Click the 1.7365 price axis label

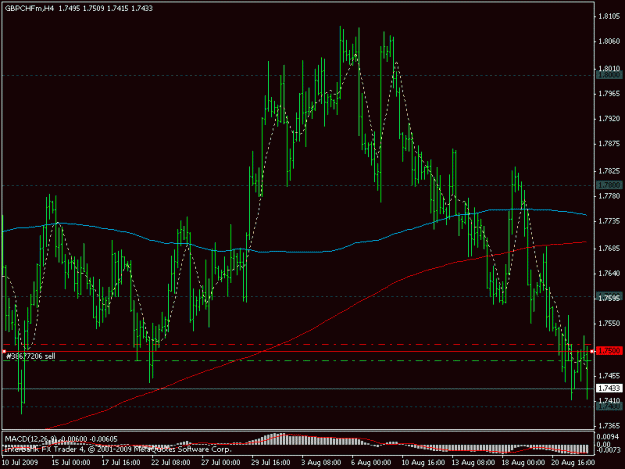click(610, 426)
